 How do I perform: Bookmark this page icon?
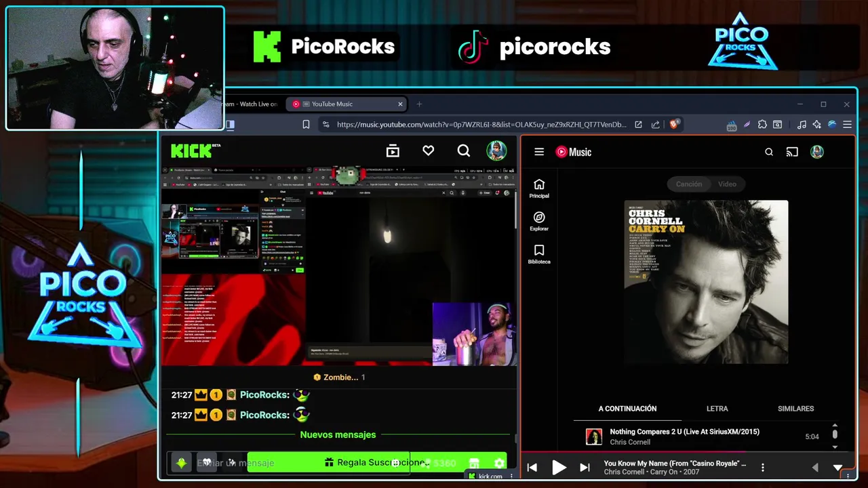[x=306, y=125]
